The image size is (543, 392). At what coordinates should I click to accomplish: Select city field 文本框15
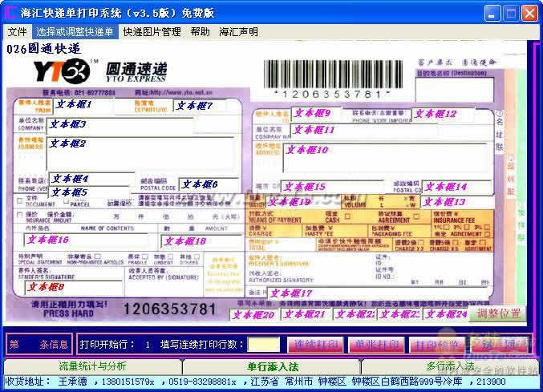332,187
